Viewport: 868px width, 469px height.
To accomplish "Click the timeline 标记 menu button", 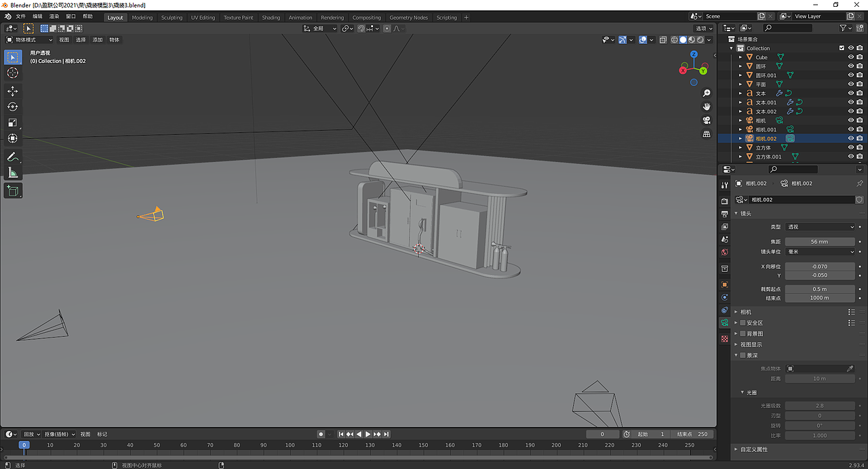I will (102, 434).
